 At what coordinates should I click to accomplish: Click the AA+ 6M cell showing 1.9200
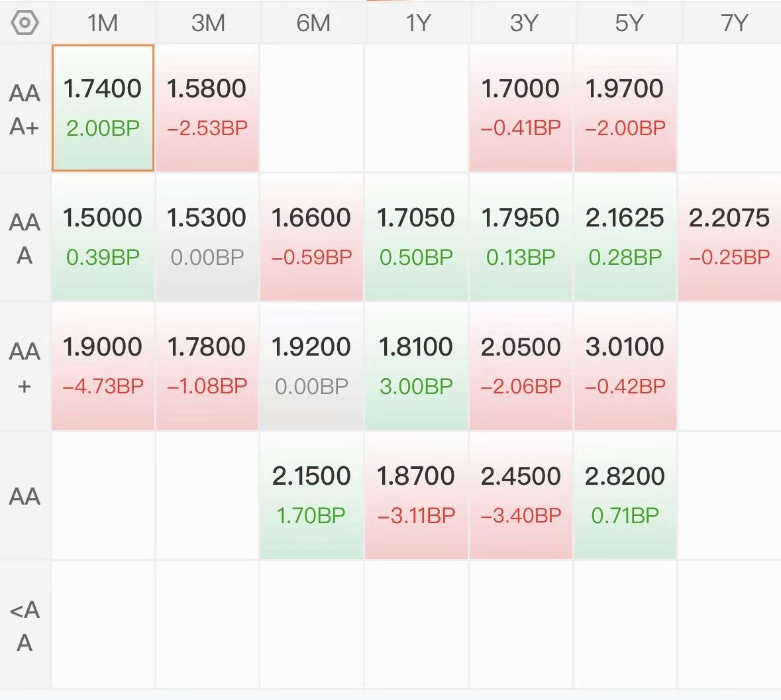tap(312, 366)
